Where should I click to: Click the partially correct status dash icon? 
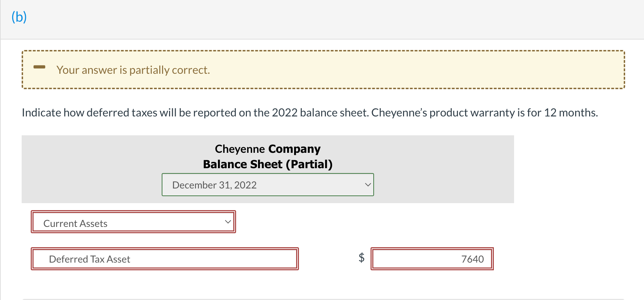(x=39, y=67)
